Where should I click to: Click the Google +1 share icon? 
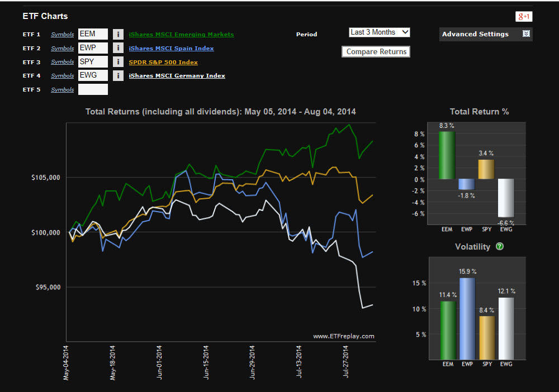(523, 17)
